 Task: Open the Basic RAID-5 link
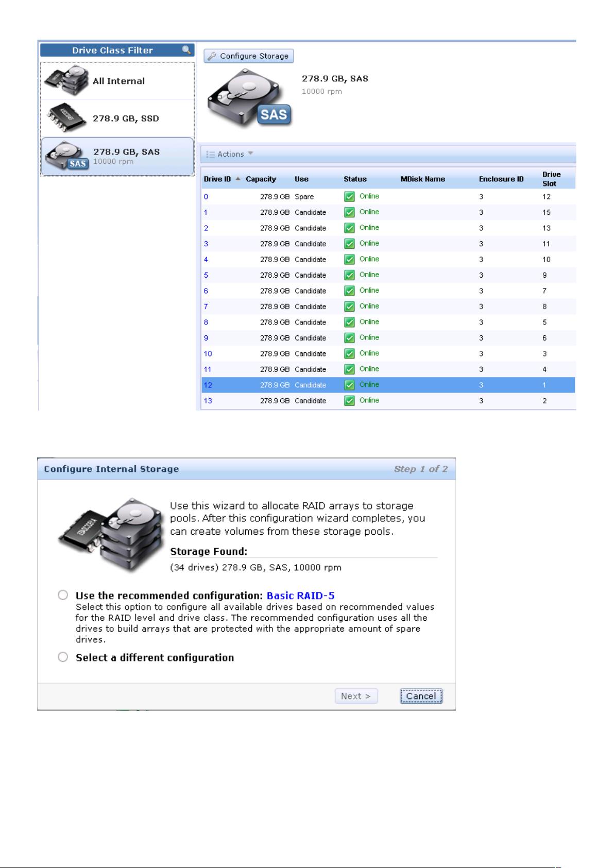point(300,595)
